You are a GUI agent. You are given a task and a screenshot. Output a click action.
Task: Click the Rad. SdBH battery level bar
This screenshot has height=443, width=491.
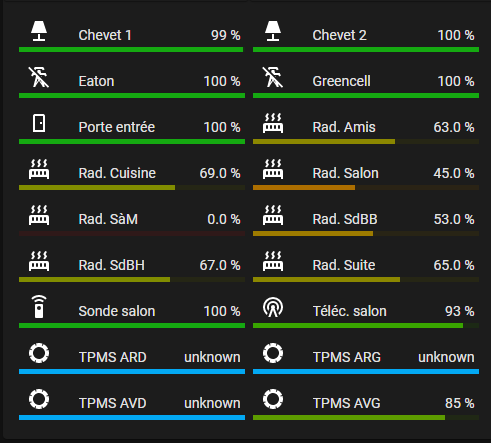click(x=132, y=279)
